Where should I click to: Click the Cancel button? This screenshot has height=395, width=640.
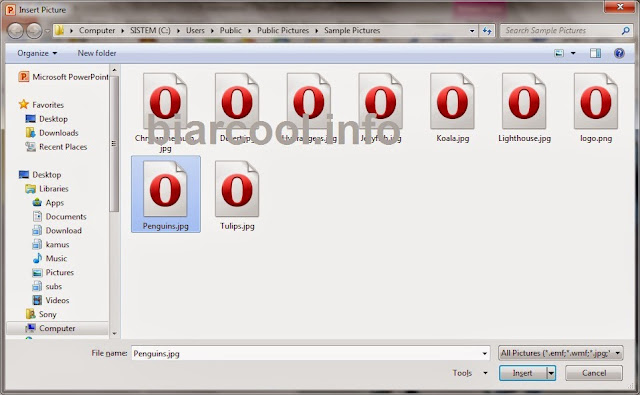[594, 373]
